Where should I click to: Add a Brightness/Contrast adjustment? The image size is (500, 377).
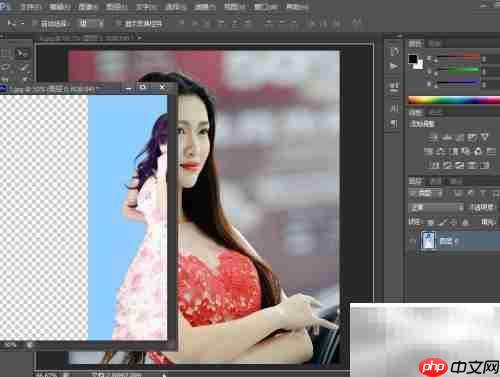click(x=434, y=136)
